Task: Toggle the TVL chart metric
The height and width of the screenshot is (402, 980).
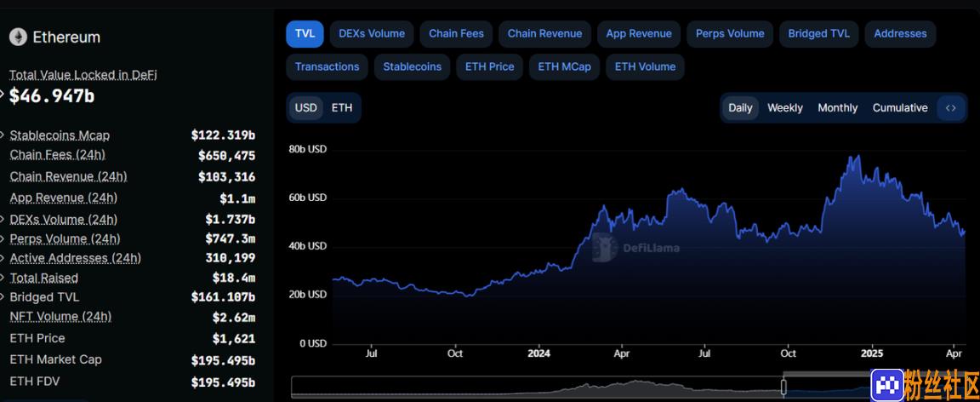Action: pyautogui.click(x=305, y=34)
